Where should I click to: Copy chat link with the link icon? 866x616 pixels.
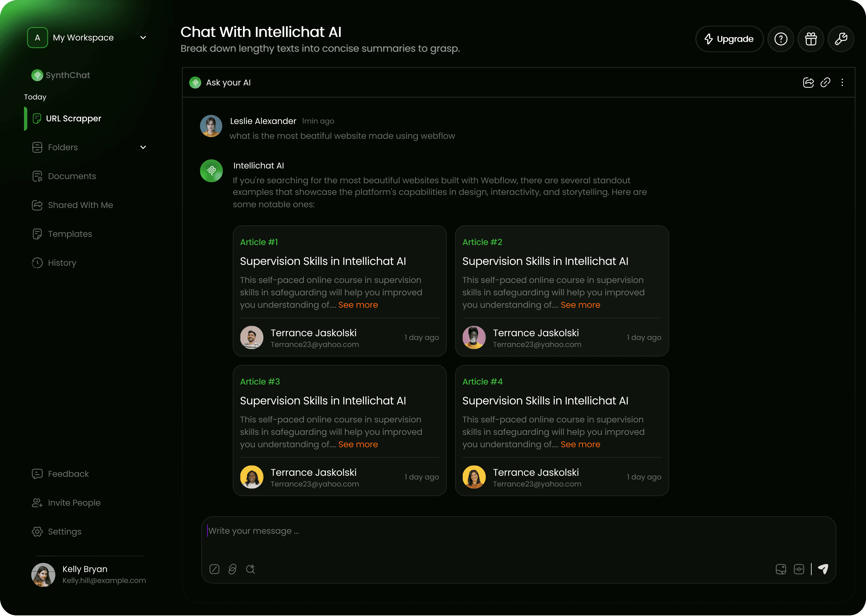825,83
